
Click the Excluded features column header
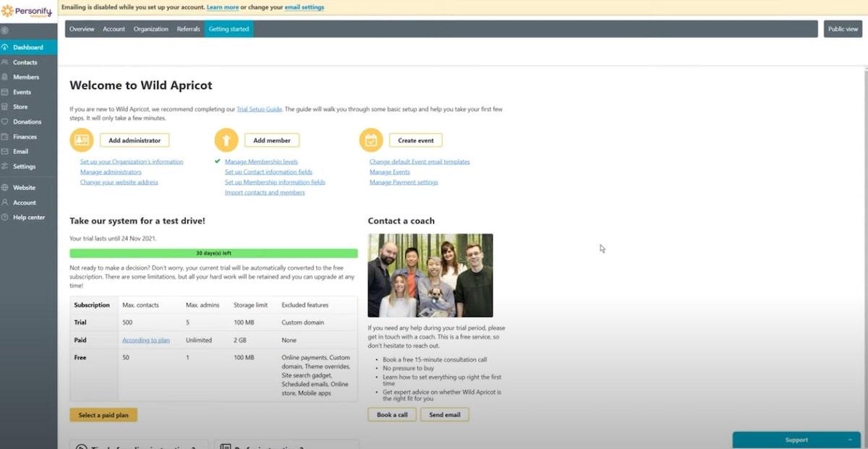click(x=305, y=305)
